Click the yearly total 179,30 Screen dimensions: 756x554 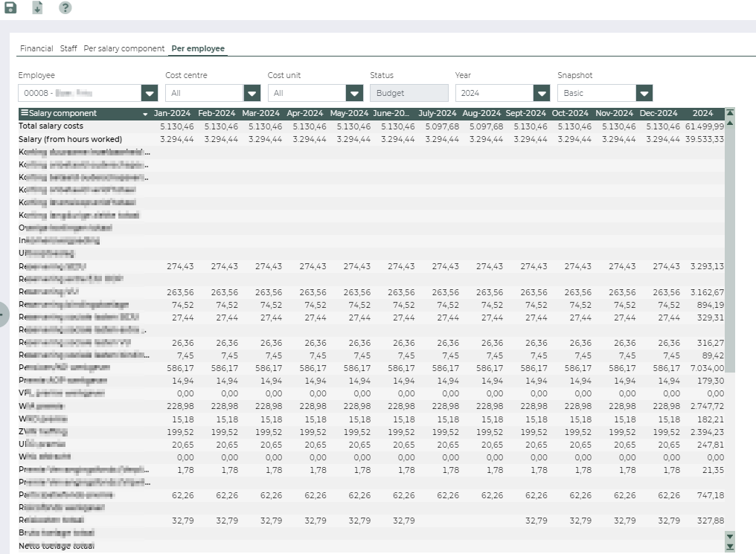(710, 381)
